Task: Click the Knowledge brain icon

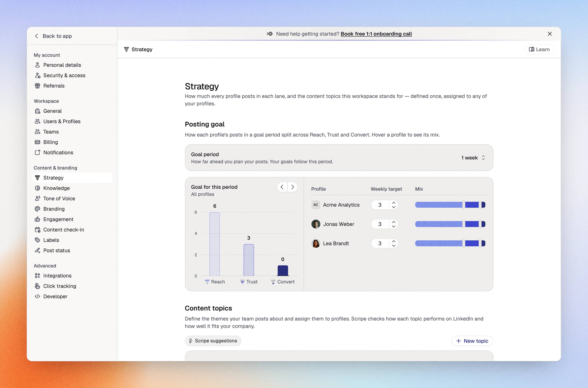Action: (x=37, y=188)
